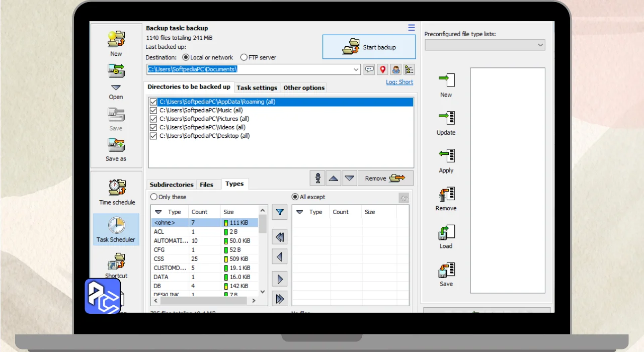Click the Start backup button
Screen dimensions: 644x352
[369, 47]
